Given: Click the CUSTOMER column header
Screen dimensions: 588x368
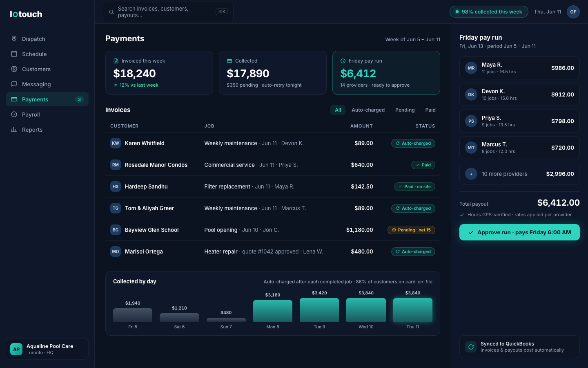Looking at the screenshot, I should click(124, 126).
